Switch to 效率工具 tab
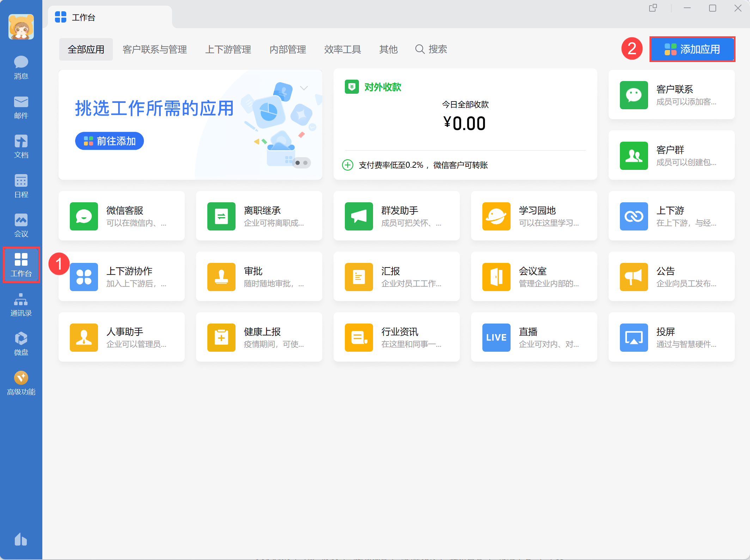750x560 pixels. pos(342,49)
